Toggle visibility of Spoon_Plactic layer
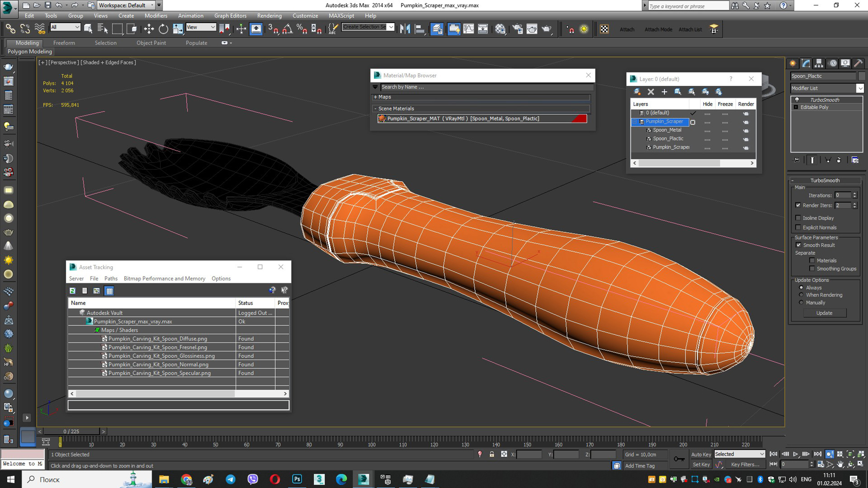 [x=708, y=138]
